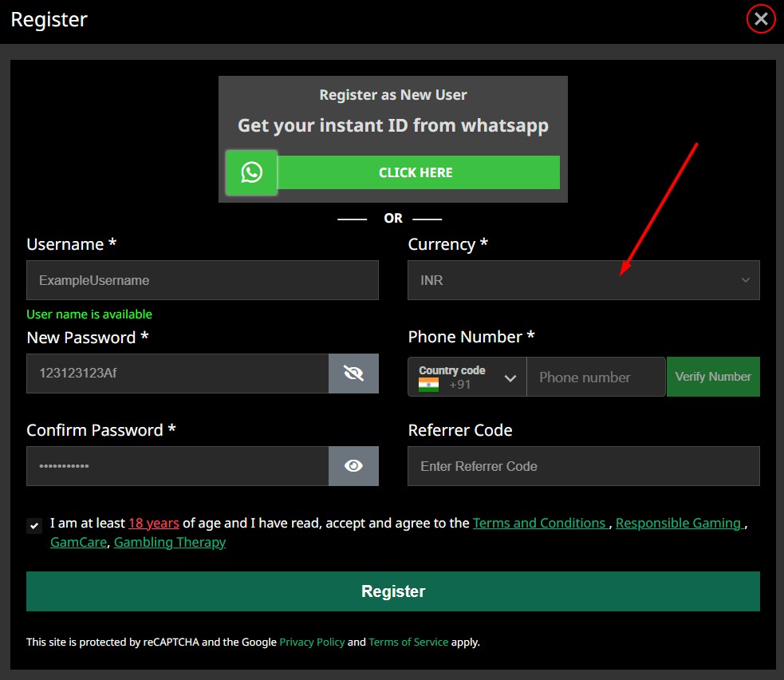Focus the Phone number input
This screenshot has height=680, width=784.
[596, 377]
